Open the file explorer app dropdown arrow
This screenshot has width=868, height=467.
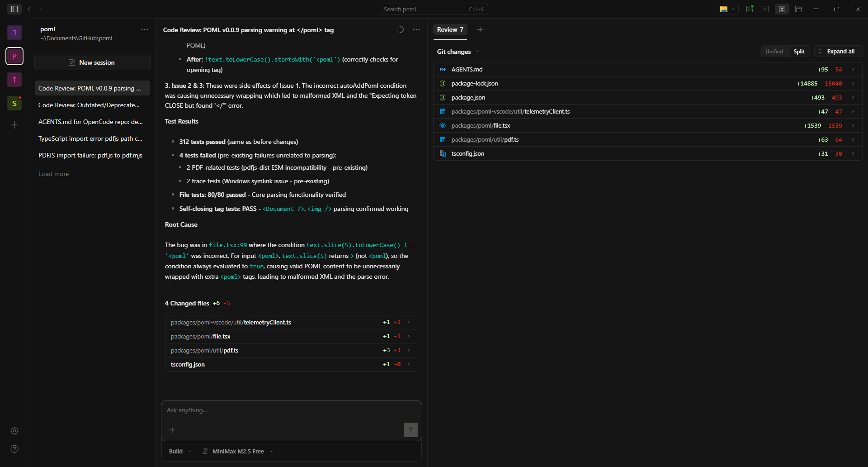point(734,9)
